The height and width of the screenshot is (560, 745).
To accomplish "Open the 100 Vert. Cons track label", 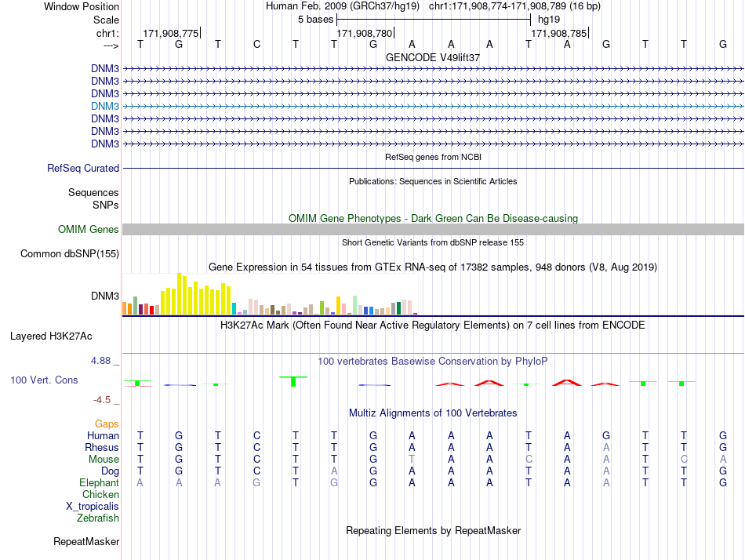I will pyautogui.click(x=44, y=380).
